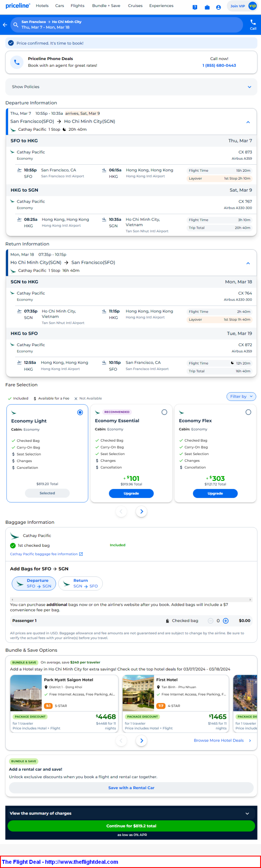Click the Priceline Phone Deals phone icon
This screenshot has height=868, width=261.
click(x=17, y=62)
